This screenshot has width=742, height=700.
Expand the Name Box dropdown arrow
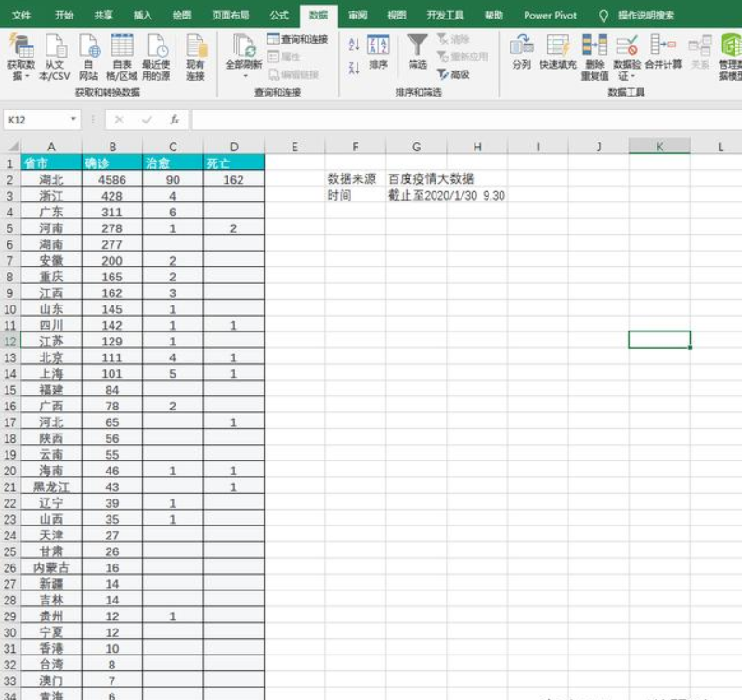pos(72,119)
